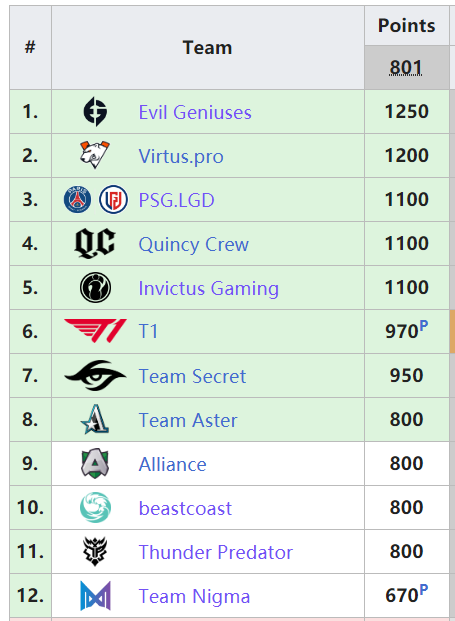
Task: Click the LGD red-blue circular logo
Action: point(113,199)
